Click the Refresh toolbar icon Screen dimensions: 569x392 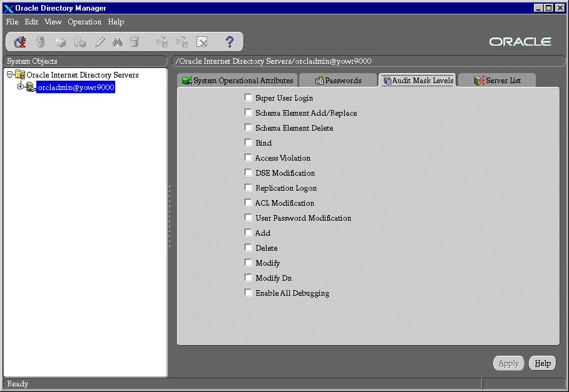pos(40,42)
